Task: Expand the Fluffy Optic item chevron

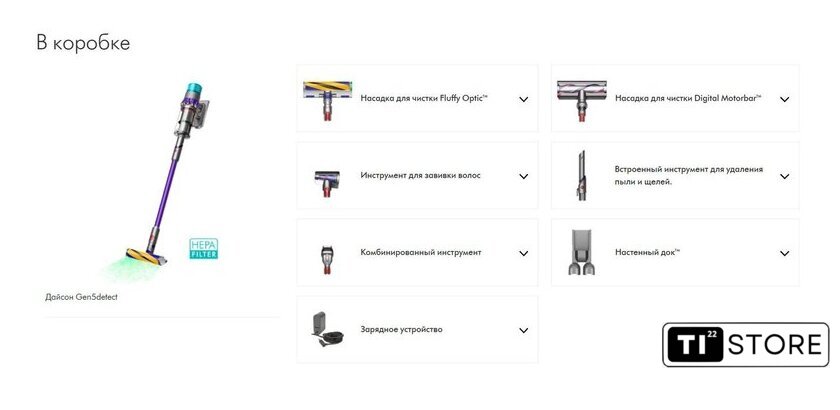Action: coord(523,99)
